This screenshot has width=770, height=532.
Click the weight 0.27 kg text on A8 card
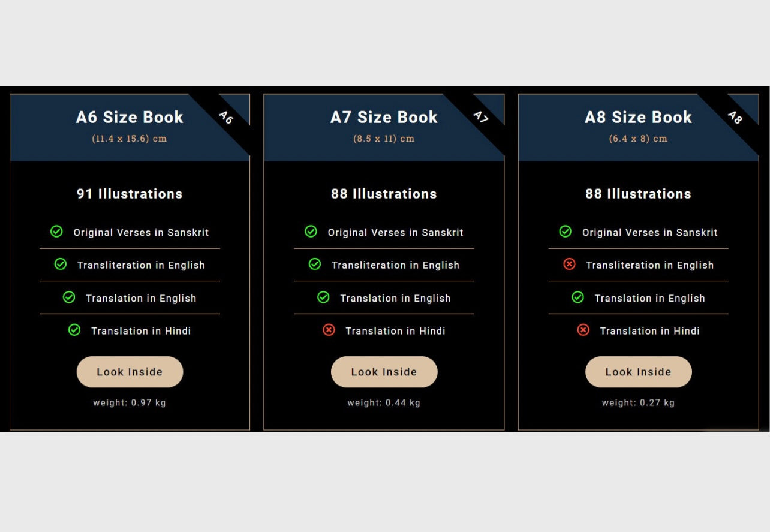point(638,402)
